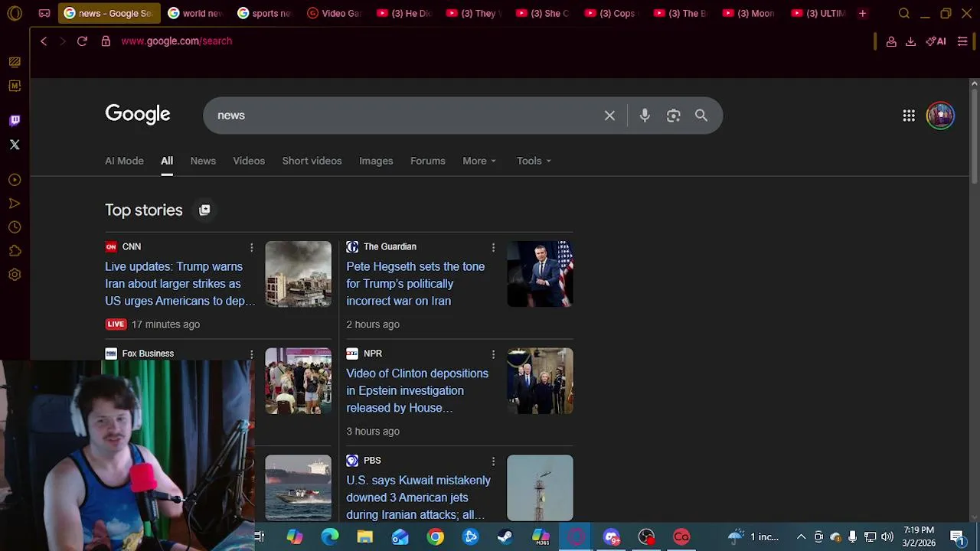Switch to AI Mode search tab
Viewport: 980px width, 551px height.
tap(124, 161)
